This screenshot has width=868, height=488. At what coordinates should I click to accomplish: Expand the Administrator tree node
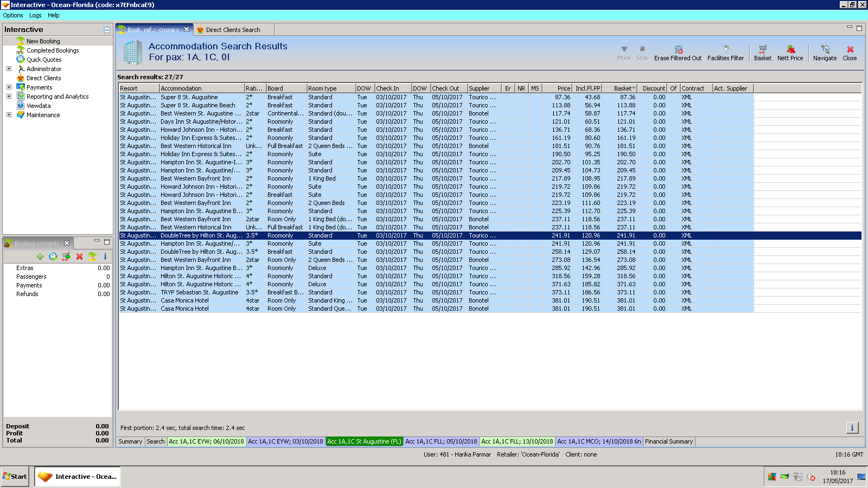click(x=9, y=69)
